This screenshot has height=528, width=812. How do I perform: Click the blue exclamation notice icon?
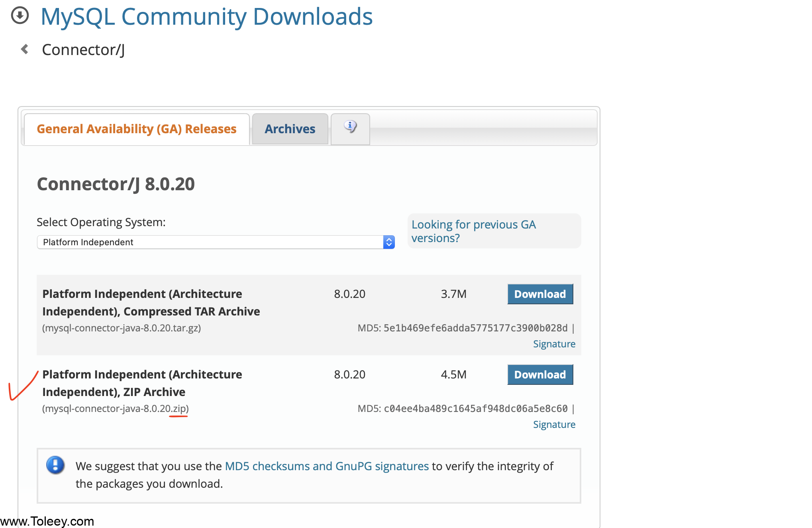tap(55, 465)
